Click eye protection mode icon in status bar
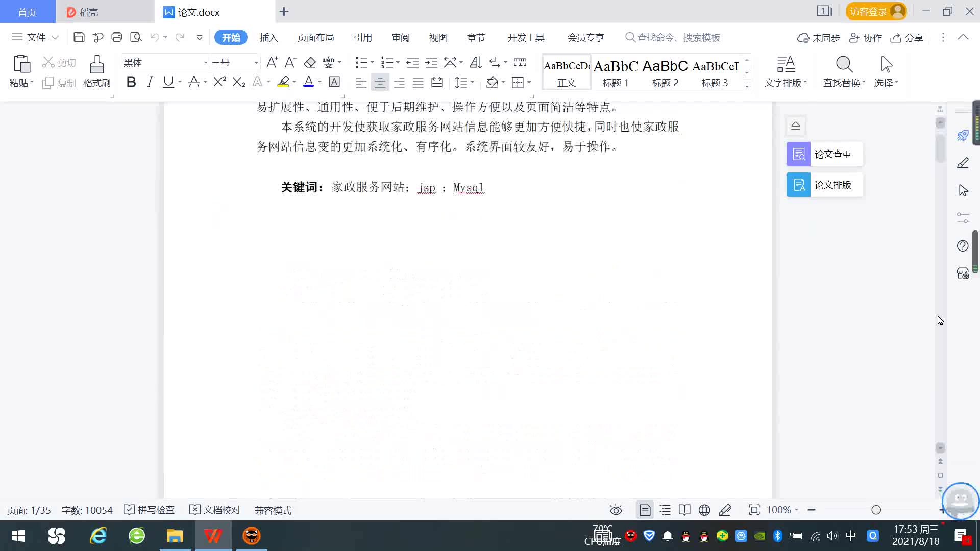This screenshot has width=980, height=551. point(616,510)
